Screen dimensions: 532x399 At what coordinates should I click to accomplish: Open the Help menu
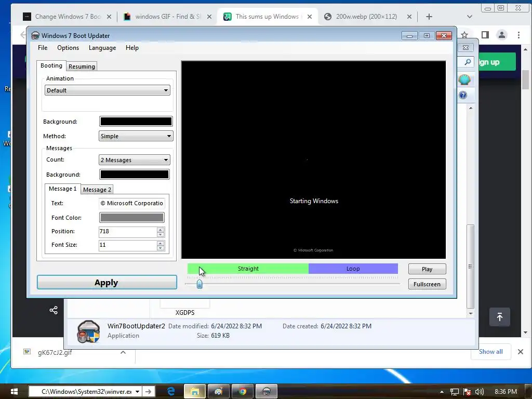click(x=132, y=48)
